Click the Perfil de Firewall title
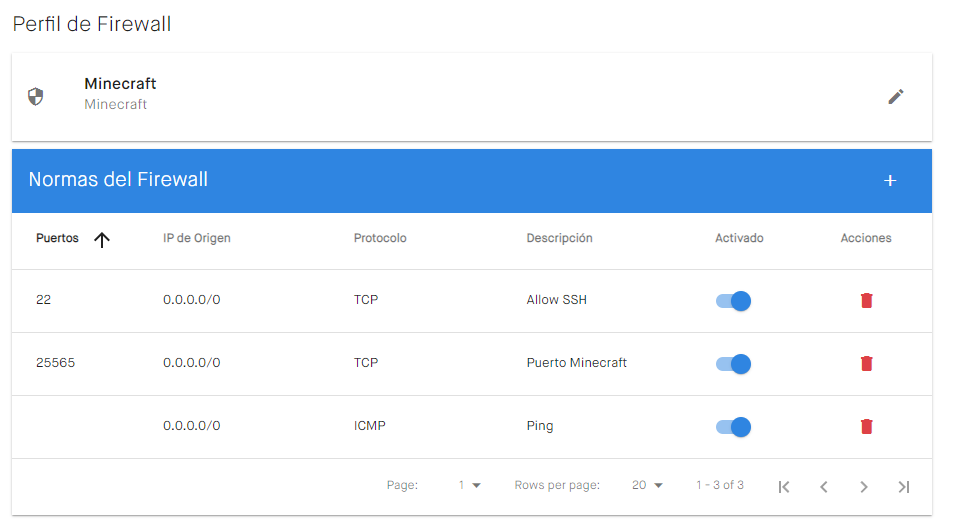 92,24
